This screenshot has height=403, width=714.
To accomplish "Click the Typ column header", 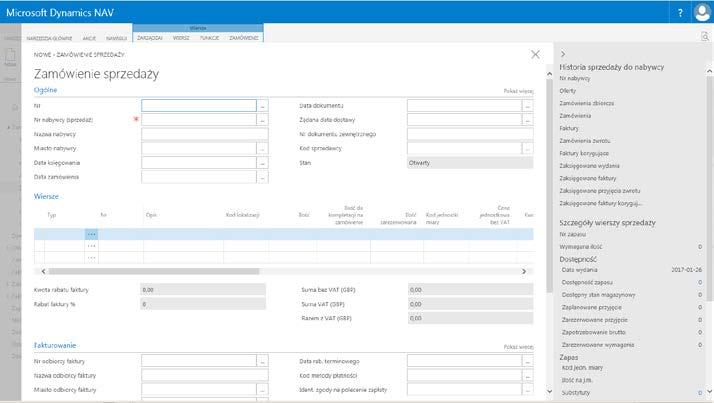I will point(52,215).
